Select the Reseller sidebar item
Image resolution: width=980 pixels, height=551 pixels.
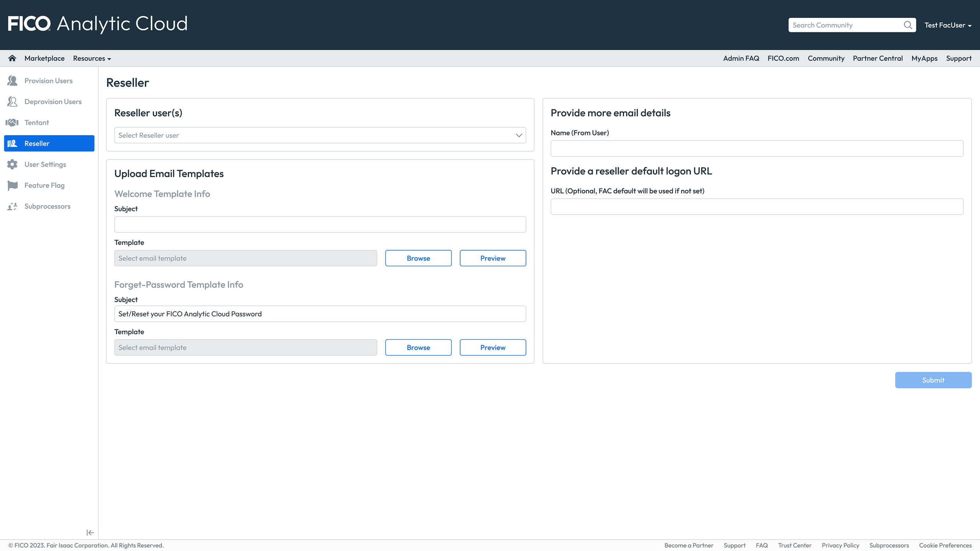(49, 143)
